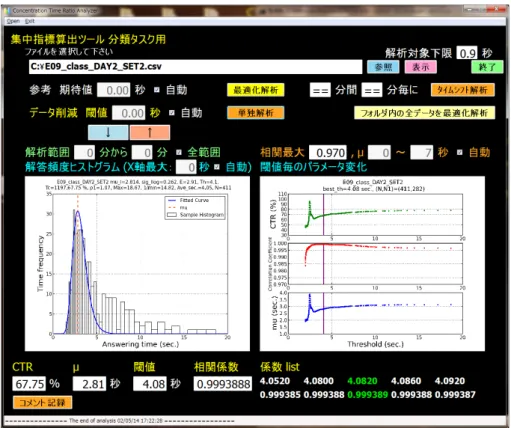Click the コメント記録 comment record button

[x=42, y=402]
